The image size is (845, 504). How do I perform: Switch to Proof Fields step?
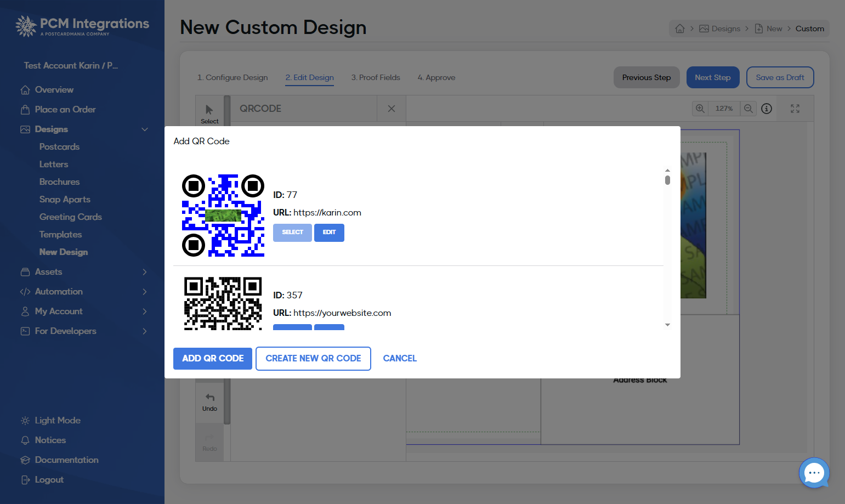tap(376, 77)
